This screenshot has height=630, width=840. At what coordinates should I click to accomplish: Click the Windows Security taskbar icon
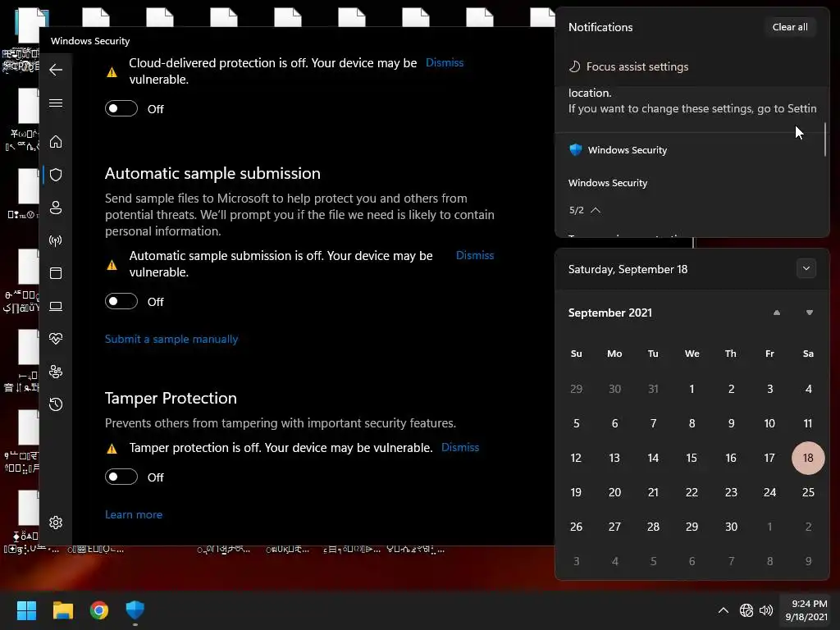click(135, 610)
